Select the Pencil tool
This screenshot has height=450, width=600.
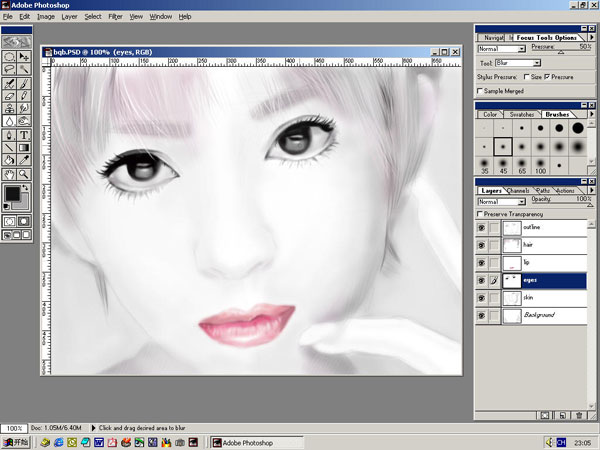coord(24,96)
